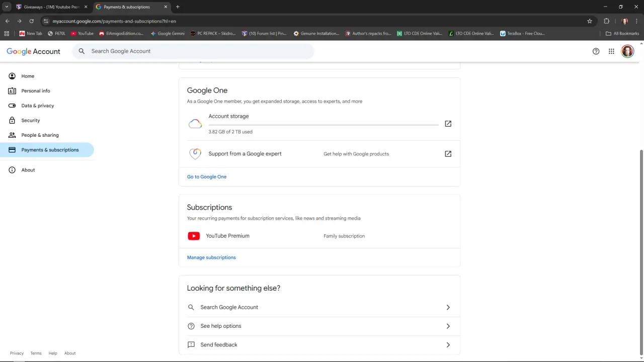The height and width of the screenshot is (362, 644).
Task: Click the YouTube Premium red logo
Action: 194,236
